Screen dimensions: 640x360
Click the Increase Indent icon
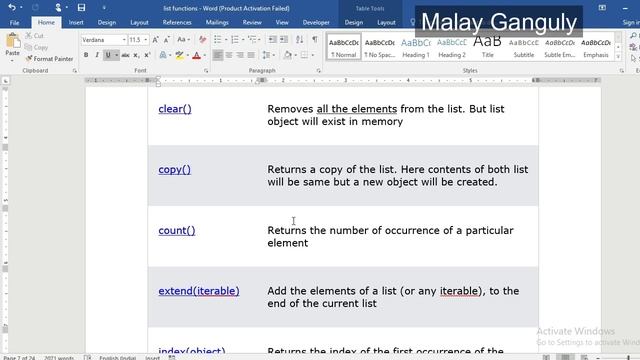284,40
